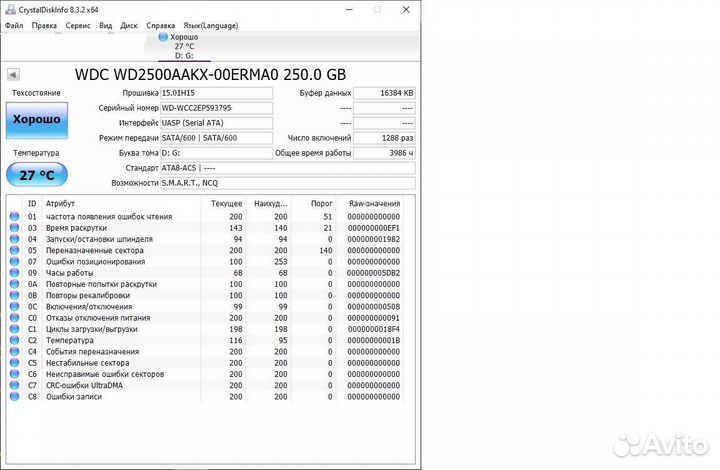Click the ID column header
720x470 pixels.
[32, 203]
